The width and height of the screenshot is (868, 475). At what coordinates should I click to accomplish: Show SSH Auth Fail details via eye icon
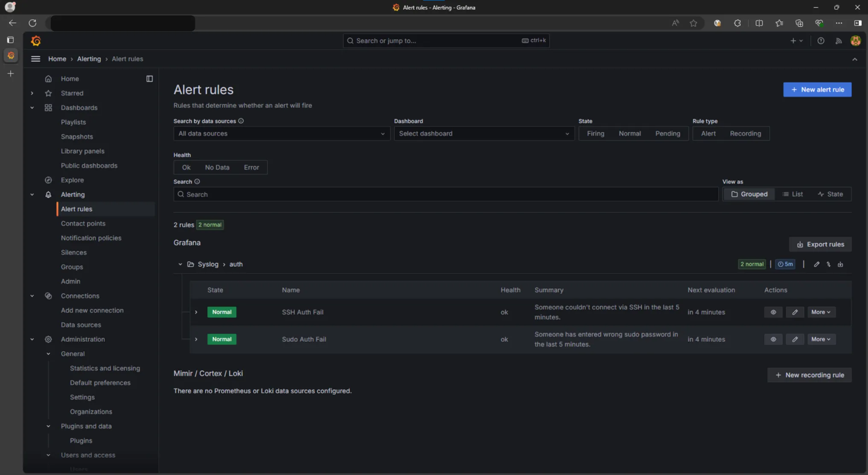(773, 312)
